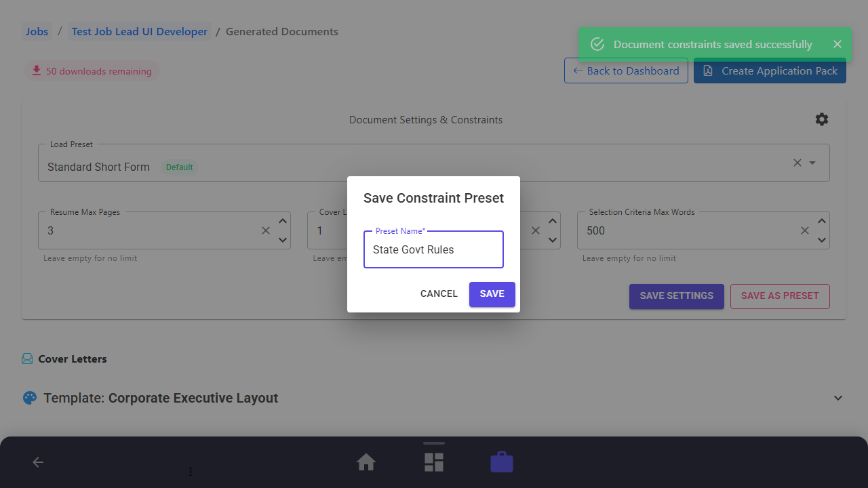Click the Back to Dashboard button
The height and width of the screenshot is (488, 868).
(626, 70)
